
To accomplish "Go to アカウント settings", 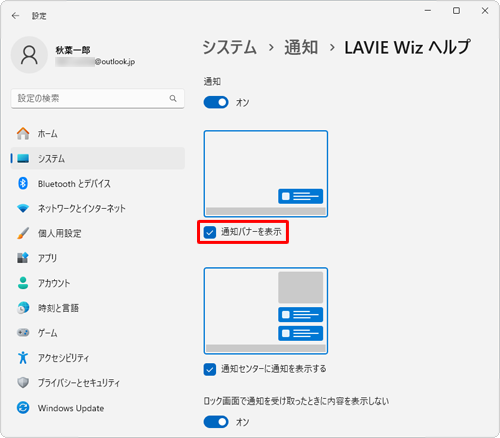I will [x=98, y=283].
